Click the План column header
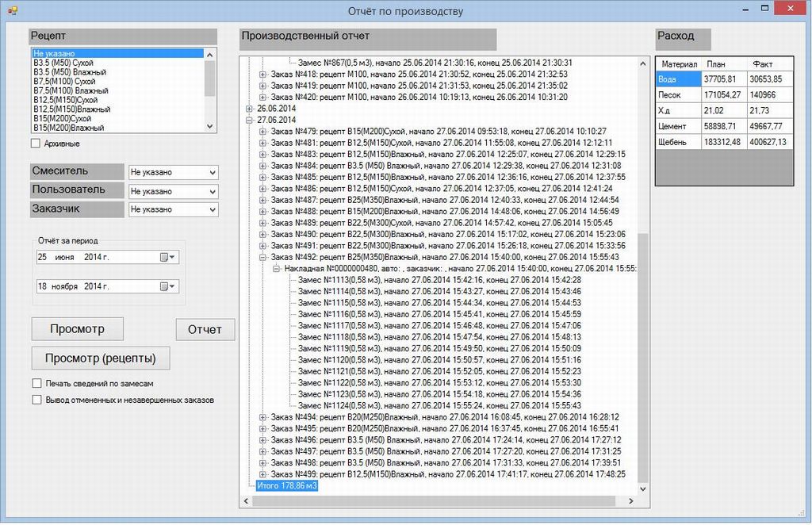Image resolution: width=812 pixels, height=525 pixels. (725, 64)
